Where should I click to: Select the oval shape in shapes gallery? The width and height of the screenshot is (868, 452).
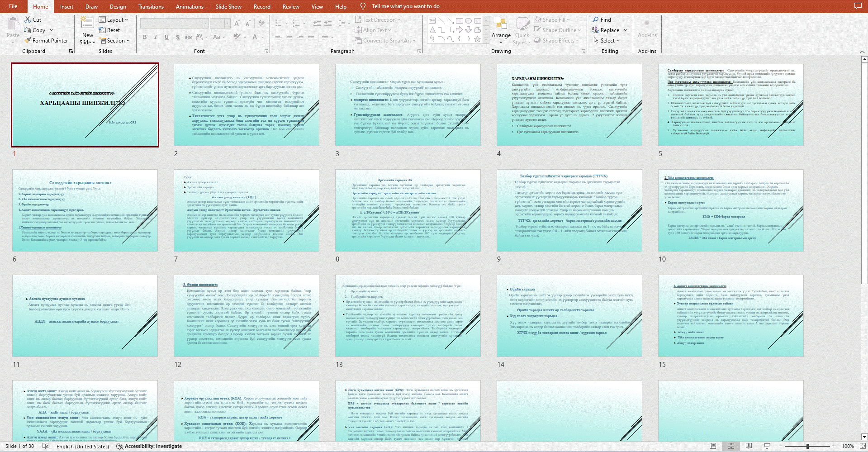[469, 21]
